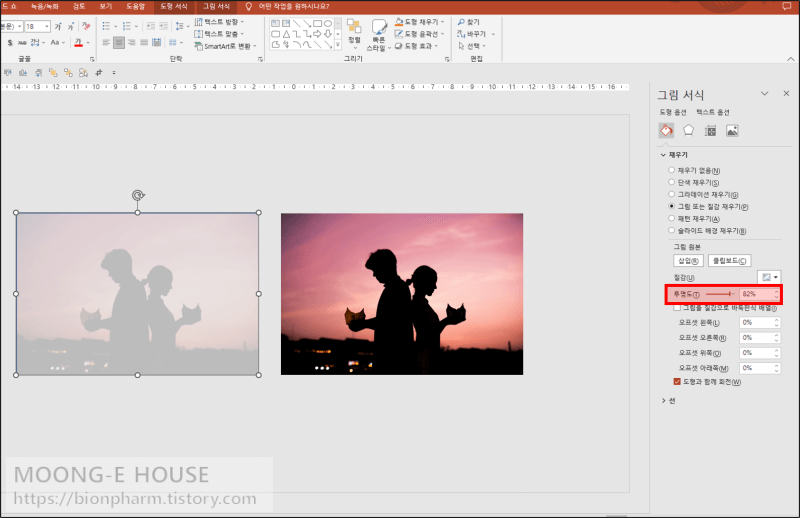
Task: Click the 빠른 스타일 quick styles icon
Action: pyautogui.click(x=379, y=35)
